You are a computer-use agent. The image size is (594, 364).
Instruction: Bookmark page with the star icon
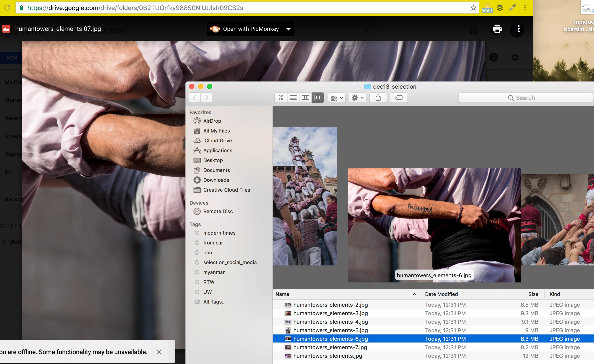pos(473,8)
